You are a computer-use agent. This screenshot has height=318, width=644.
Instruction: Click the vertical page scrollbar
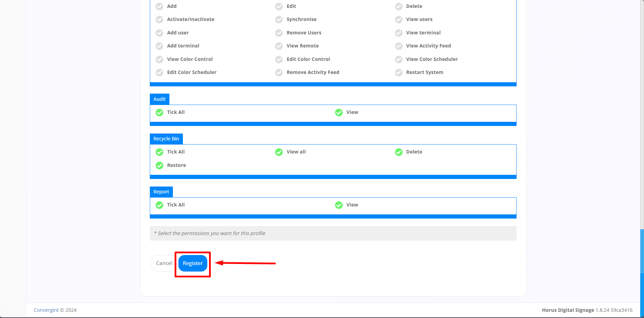pyautogui.click(x=642, y=251)
